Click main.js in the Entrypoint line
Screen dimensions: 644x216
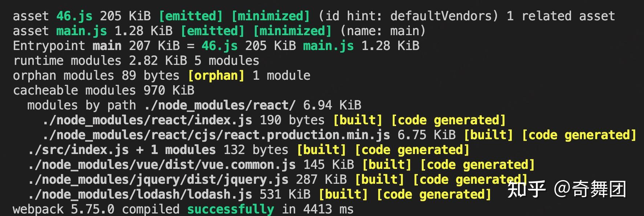329,46
